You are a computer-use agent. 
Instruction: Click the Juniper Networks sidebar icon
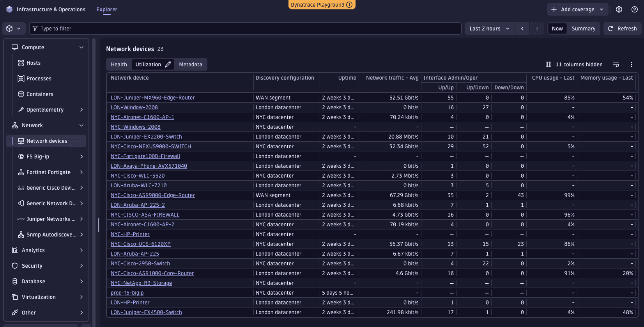(x=21, y=219)
